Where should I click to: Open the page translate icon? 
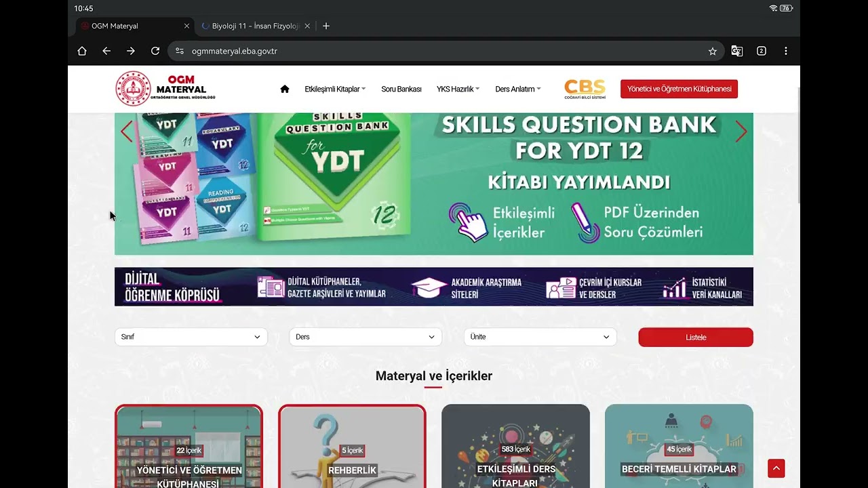tap(737, 51)
